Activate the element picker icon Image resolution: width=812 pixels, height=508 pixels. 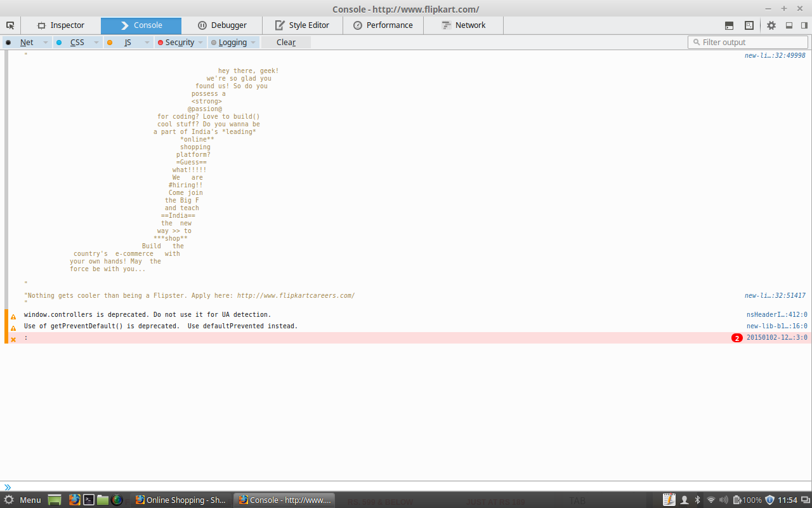(10, 25)
